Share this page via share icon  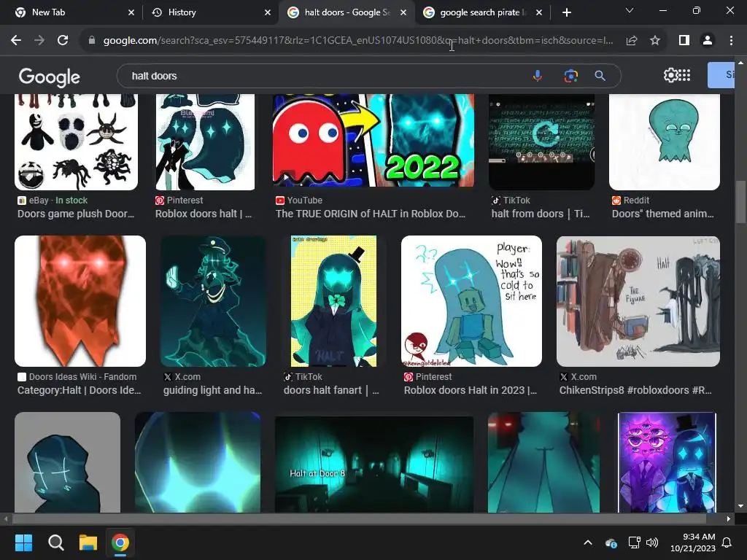(632, 41)
